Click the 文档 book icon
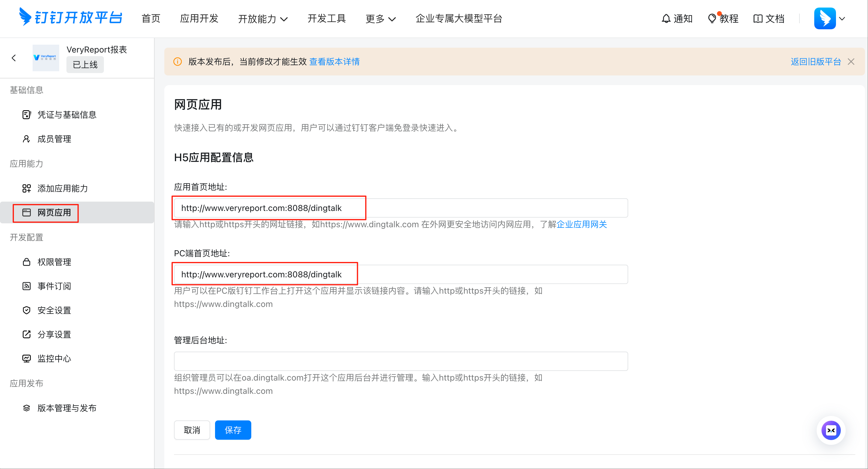Viewport: 868px width, 469px height. click(x=758, y=18)
